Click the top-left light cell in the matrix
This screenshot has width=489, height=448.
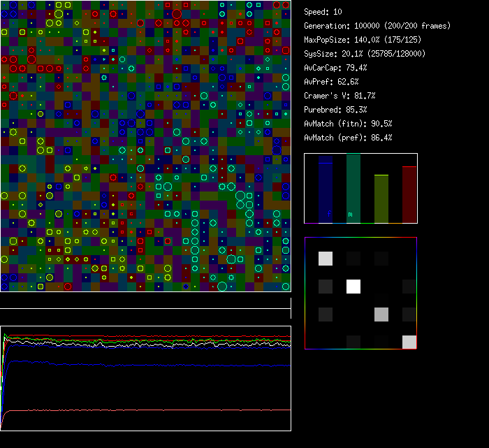point(326,259)
